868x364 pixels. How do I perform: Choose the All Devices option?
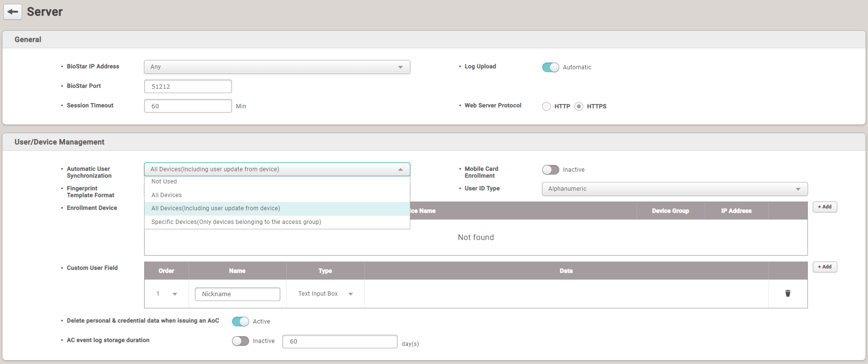[167, 195]
